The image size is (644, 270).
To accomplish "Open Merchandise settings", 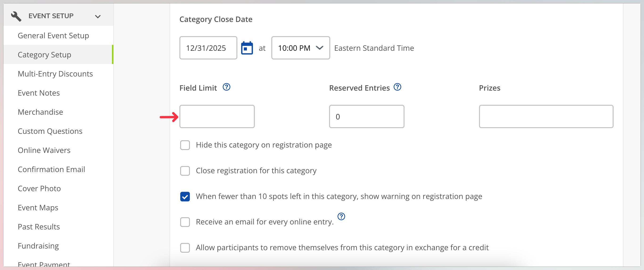I will (x=40, y=112).
